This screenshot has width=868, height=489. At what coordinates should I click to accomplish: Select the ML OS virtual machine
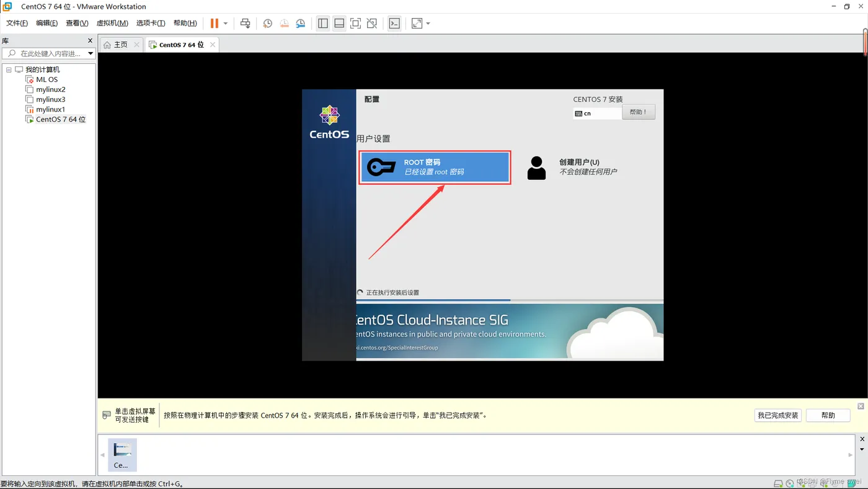pyautogui.click(x=46, y=79)
